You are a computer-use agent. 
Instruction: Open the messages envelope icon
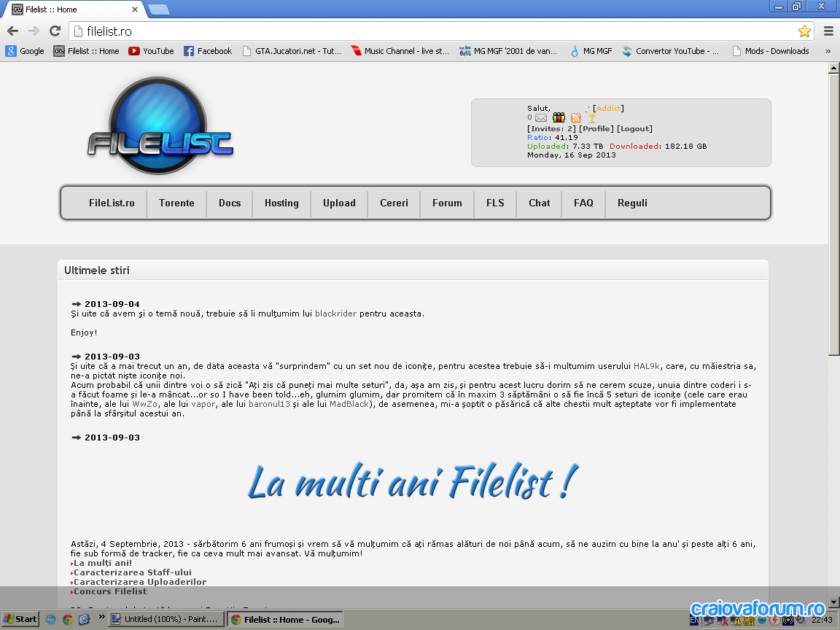(541, 118)
